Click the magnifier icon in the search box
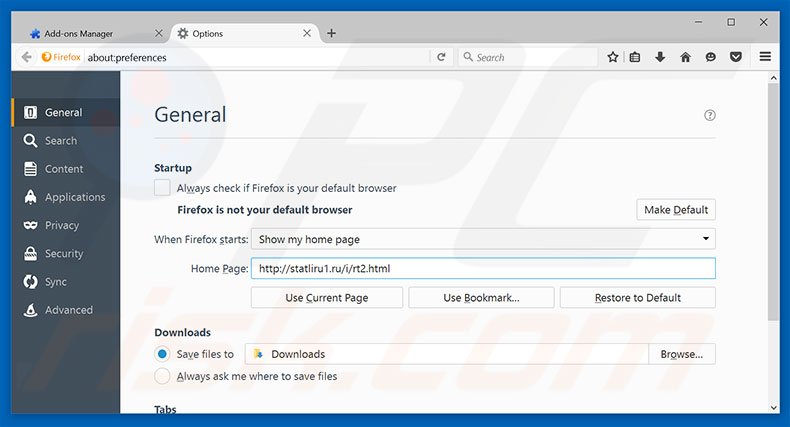The height and width of the screenshot is (427, 790). pos(468,57)
